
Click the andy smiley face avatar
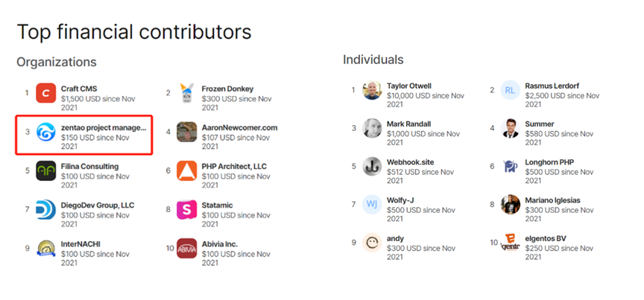(372, 243)
